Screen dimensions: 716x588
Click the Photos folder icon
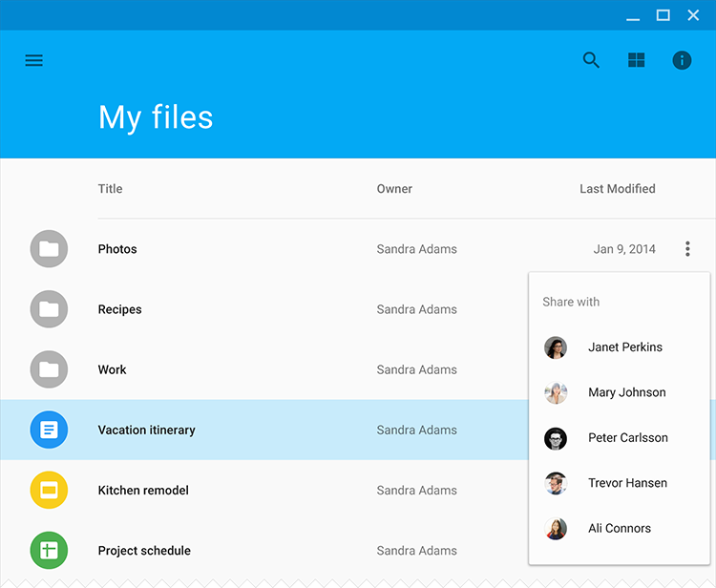click(x=49, y=249)
